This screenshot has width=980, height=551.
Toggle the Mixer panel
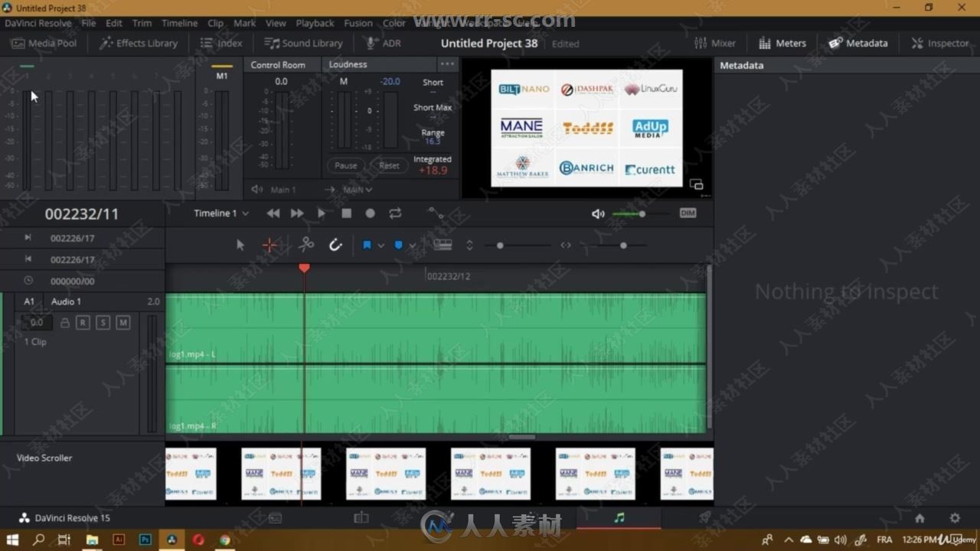(714, 43)
